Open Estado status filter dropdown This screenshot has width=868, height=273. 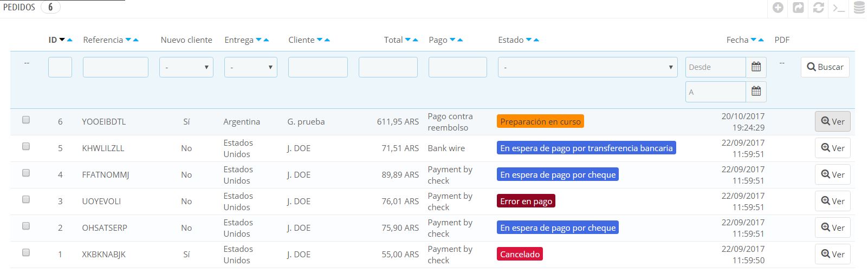[x=588, y=67]
